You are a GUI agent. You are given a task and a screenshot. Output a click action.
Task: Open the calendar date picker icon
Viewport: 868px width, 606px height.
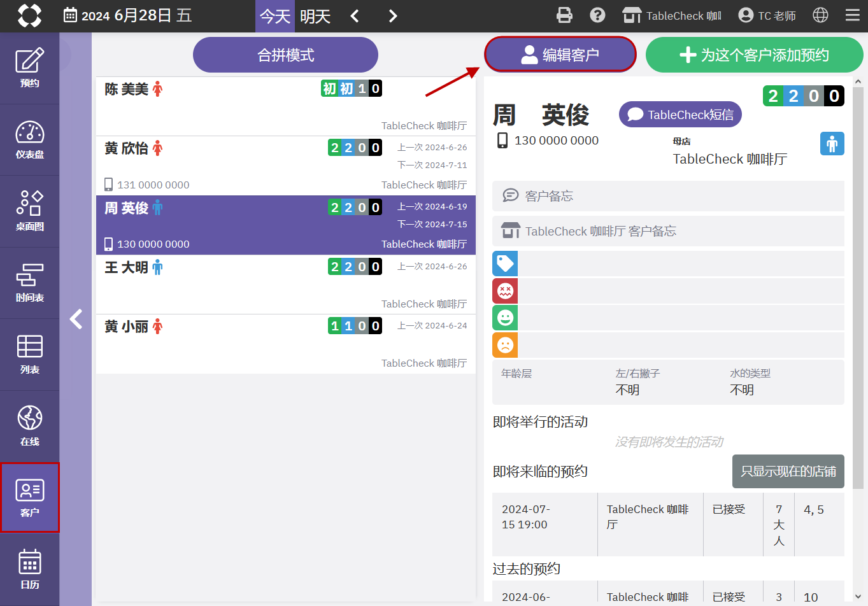[71, 15]
